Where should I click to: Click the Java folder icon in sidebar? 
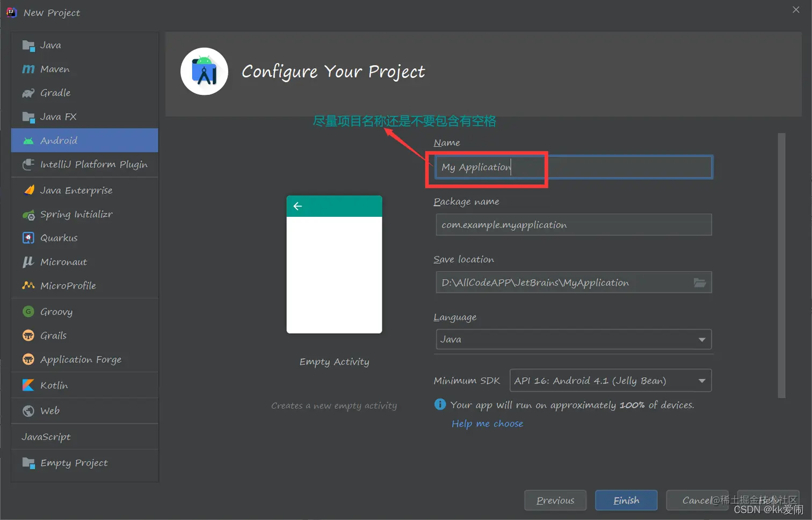tap(28, 46)
